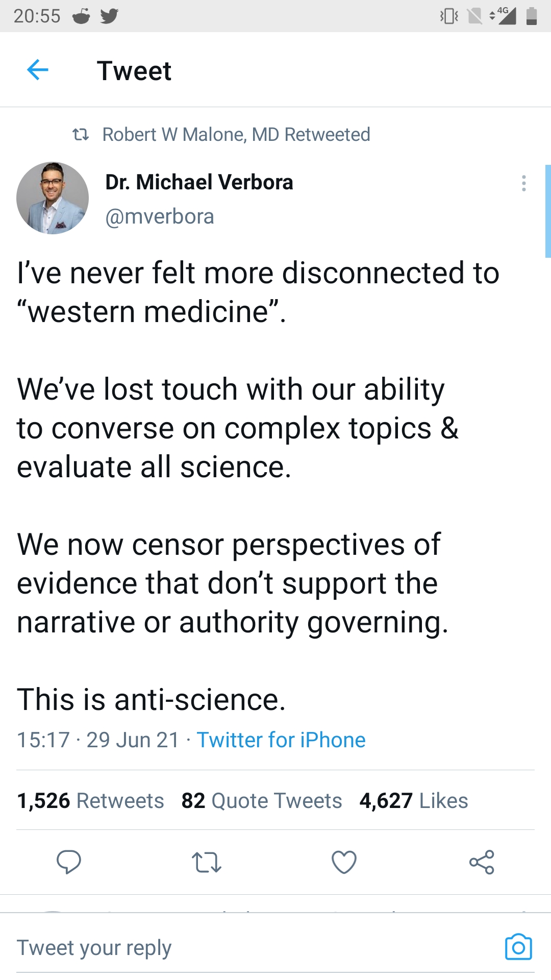Tap the Dr. Michael Verbora display name

point(199,182)
